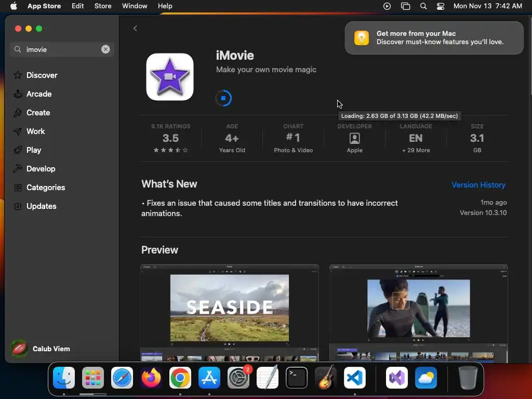
Task: Clear the imovie search field
Action: click(105, 49)
